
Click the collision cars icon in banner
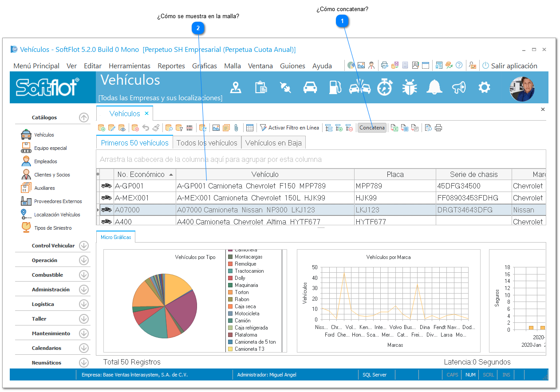(x=359, y=87)
